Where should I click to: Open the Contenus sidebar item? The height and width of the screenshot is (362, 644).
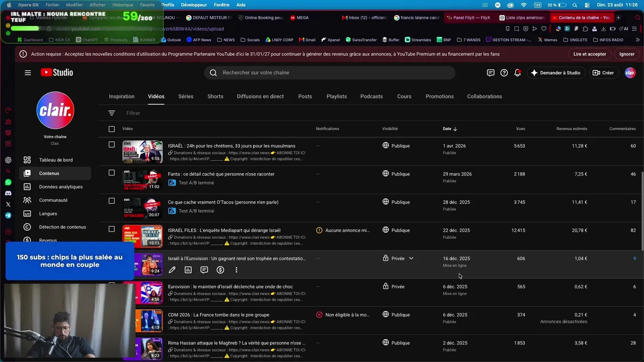[55, 173]
